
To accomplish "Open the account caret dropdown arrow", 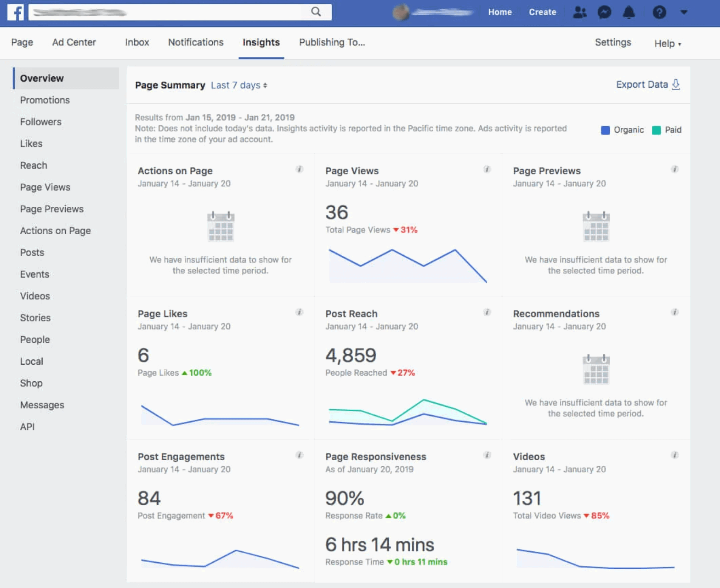I will click(683, 12).
